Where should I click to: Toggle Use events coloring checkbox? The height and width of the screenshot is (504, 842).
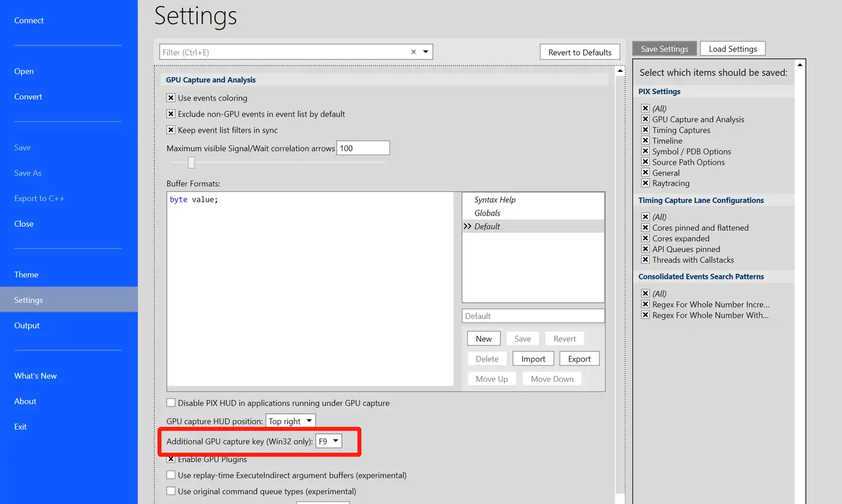coord(171,98)
